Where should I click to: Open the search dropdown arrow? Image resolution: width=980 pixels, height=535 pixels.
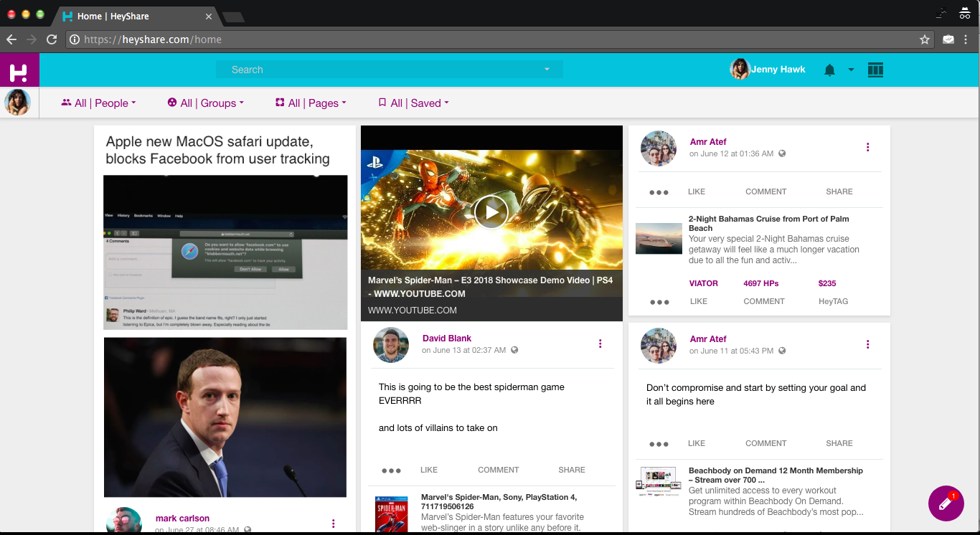click(547, 70)
